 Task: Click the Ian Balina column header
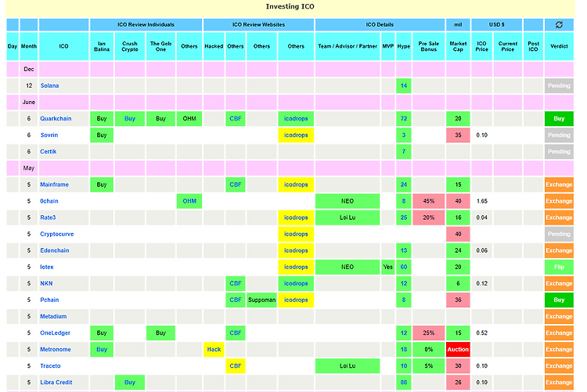[x=102, y=46]
